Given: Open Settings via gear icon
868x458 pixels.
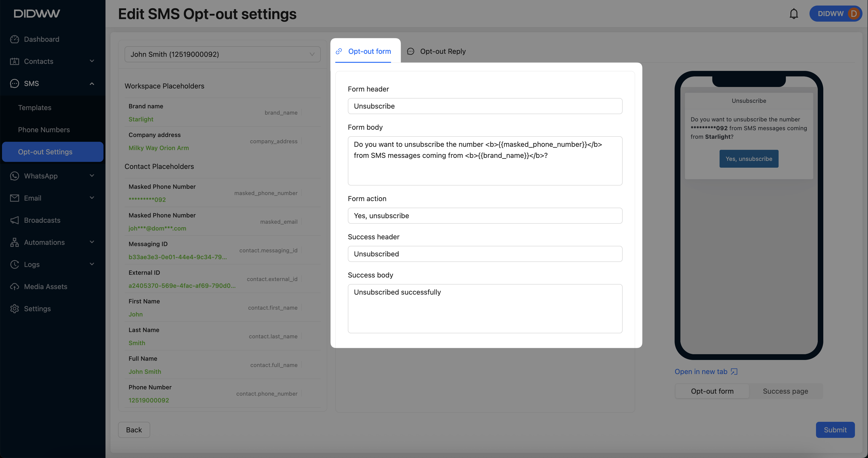Looking at the screenshot, I should [15, 309].
